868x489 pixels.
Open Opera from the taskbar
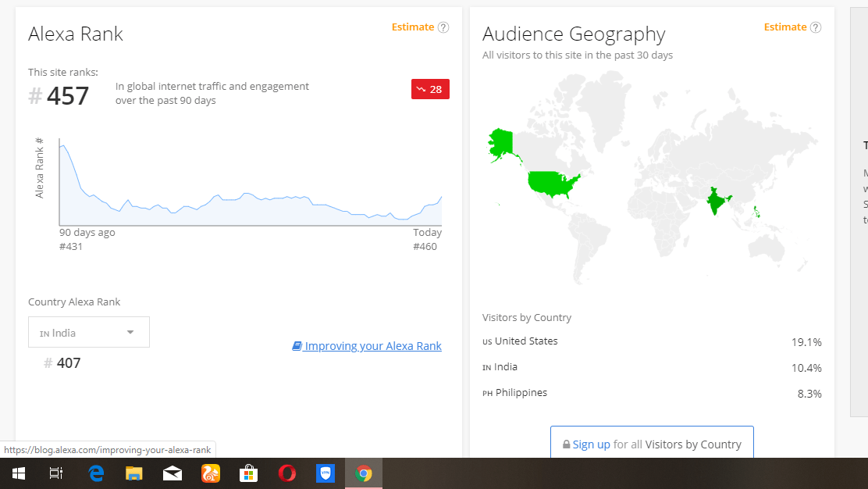click(287, 473)
